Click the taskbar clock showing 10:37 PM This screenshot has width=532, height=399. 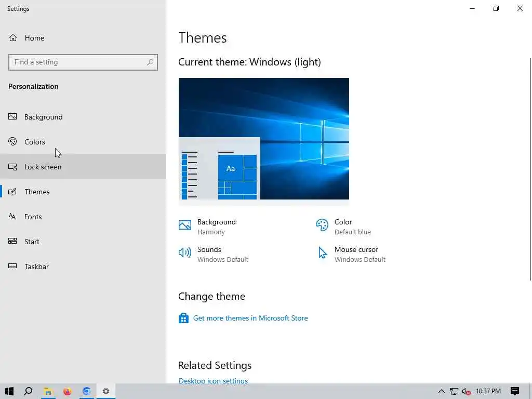[488, 391]
